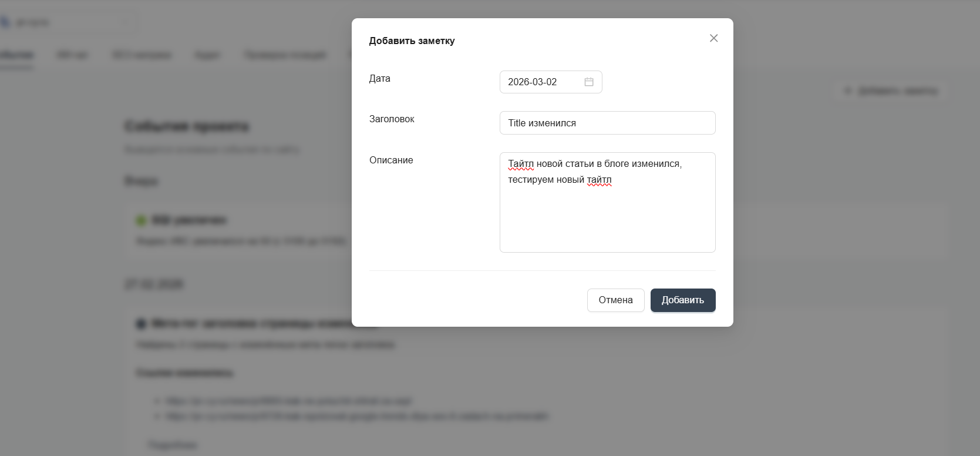This screenshot has height=456, width=980.
Task: Open the first bulleted URL in changed links
Action: pos(288,401)
